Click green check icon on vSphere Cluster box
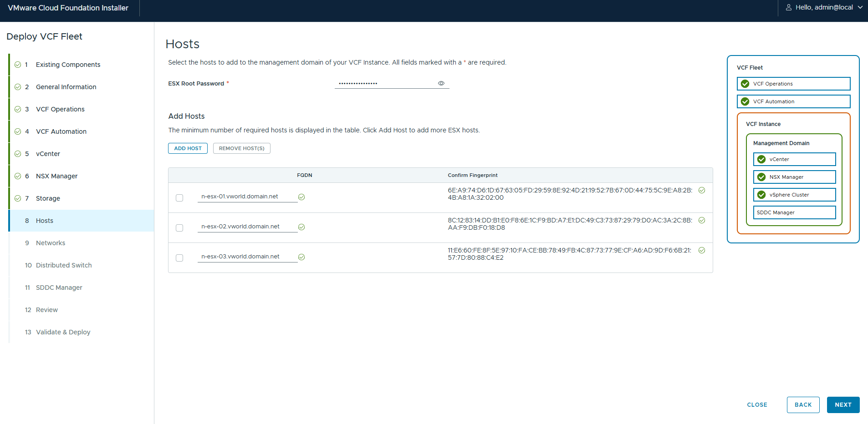Viewport: 868px width, 424px height. coord(761,195)
